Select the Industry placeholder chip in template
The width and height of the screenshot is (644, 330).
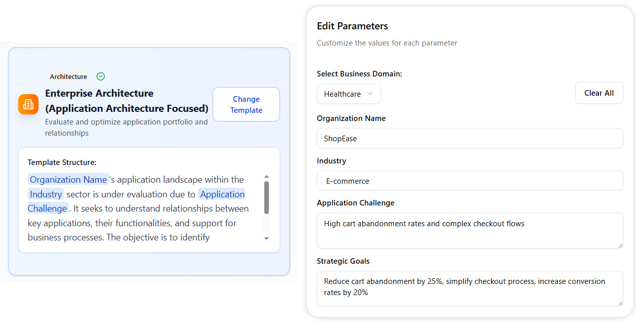pos(46,194)
